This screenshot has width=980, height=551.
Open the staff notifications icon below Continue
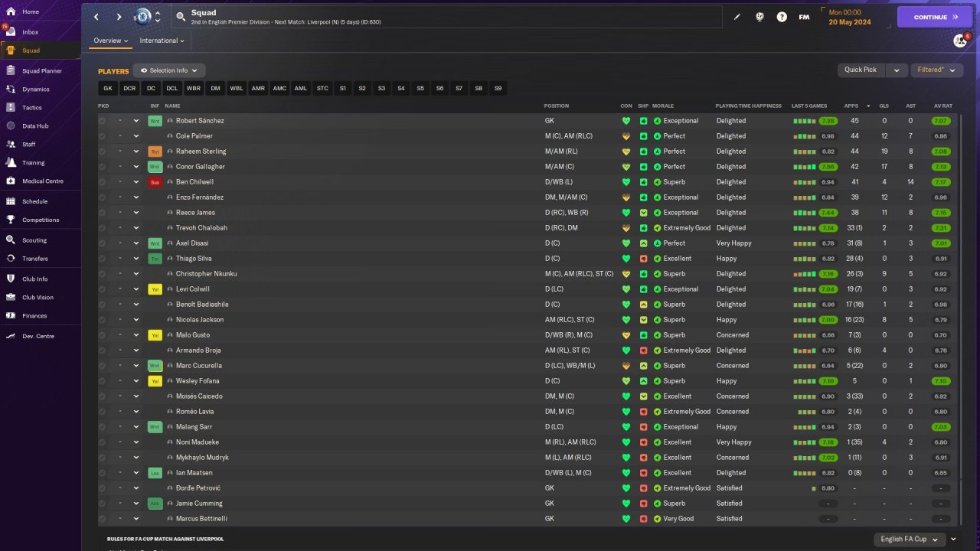tap(960, 41)
